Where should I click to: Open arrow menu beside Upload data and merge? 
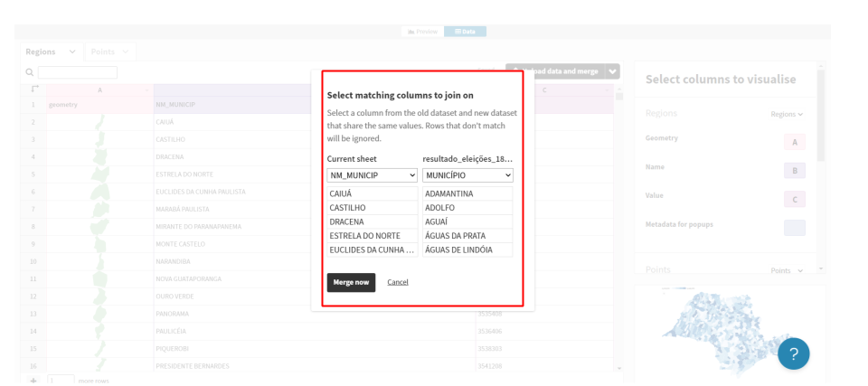[x=614, y=71]
